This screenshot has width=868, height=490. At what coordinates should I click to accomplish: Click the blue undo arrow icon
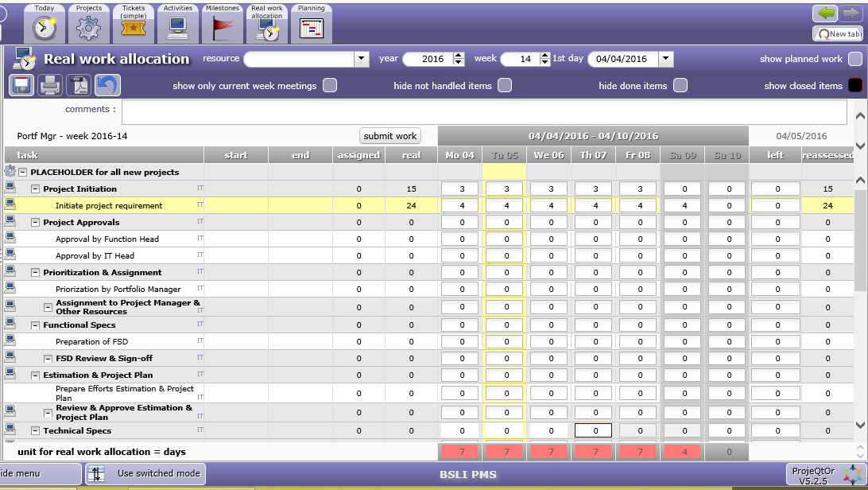pyautogui.click(x=107, y=84)
